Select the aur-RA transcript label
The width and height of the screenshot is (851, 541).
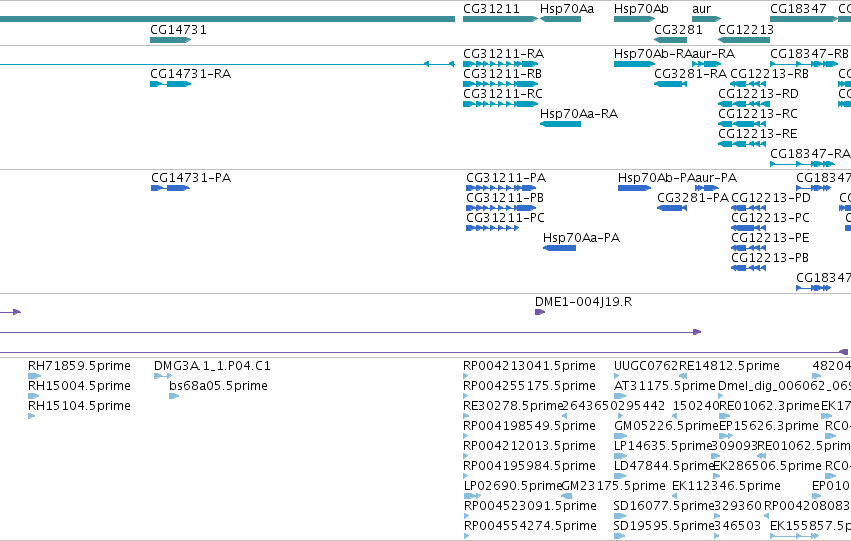(713, 54)
